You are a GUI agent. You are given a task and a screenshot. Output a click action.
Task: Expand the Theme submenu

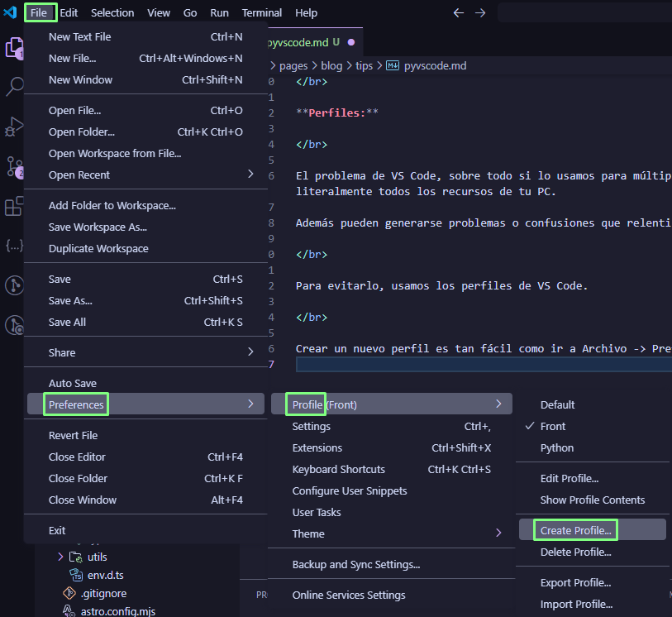click(x=392, y=533)
